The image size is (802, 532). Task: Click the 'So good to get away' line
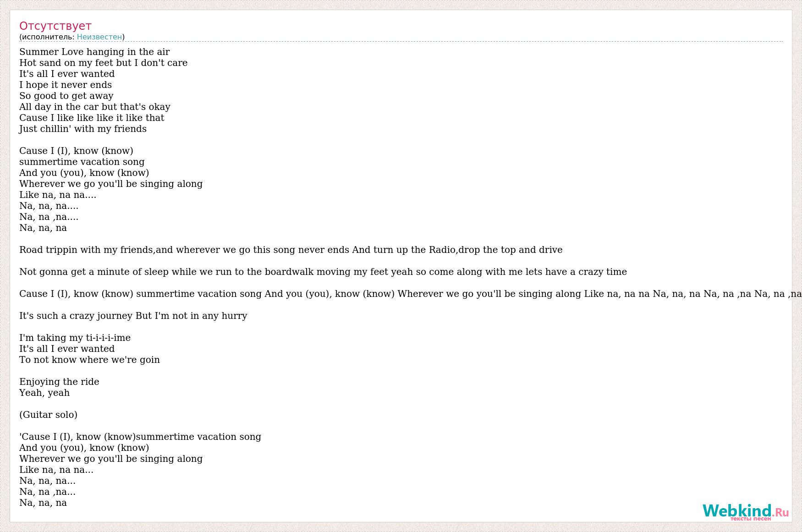click(x=66, y=96)
